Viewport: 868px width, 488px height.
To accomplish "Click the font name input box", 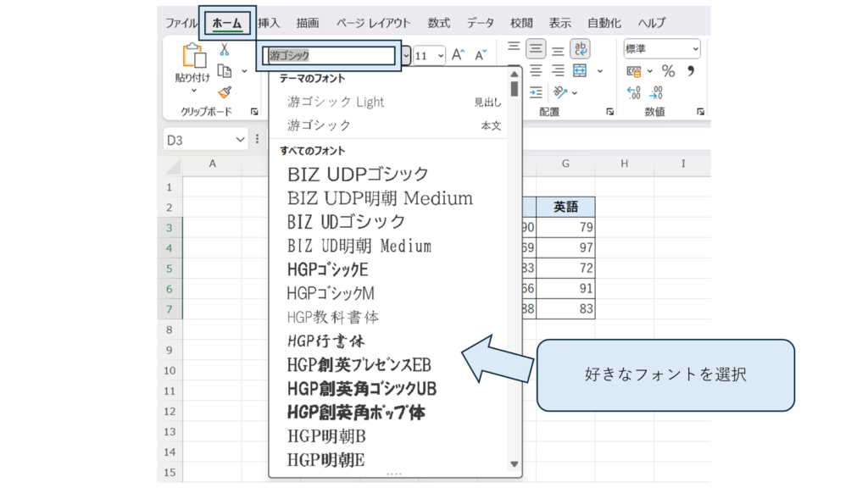I will coord(330,56).
